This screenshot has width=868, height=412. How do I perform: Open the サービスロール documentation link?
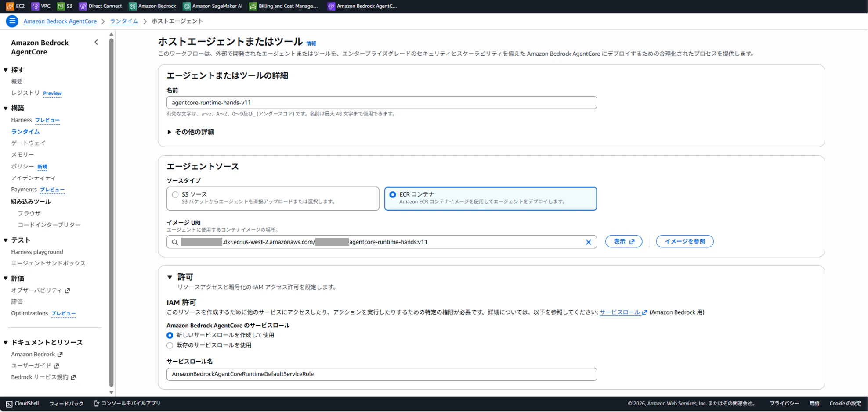click(x=619, y=312)
